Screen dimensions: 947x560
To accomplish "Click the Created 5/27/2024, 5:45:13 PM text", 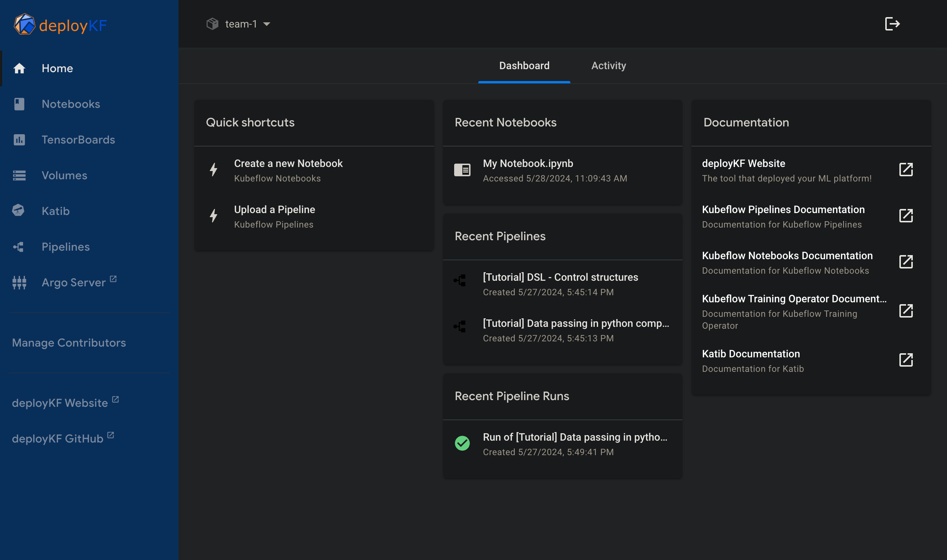I will pyautogui.click(x=548, y=338).
